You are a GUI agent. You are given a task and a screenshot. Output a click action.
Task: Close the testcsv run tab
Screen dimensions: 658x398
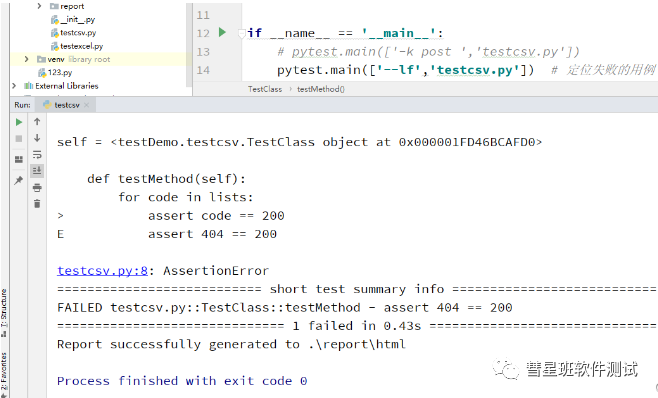(86, 105)
